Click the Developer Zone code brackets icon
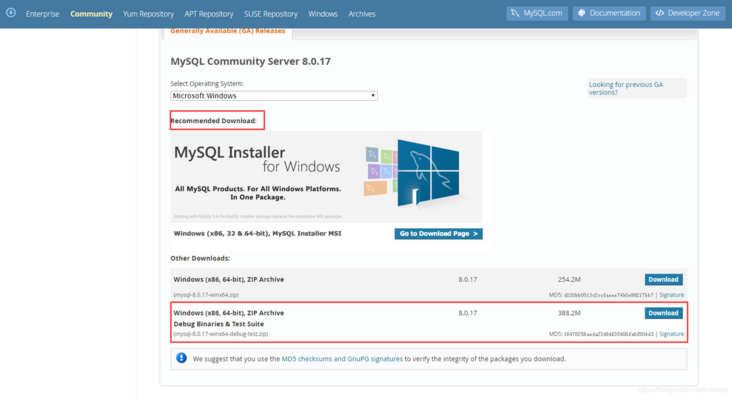732x398 pixels. (x=660, y=13)
